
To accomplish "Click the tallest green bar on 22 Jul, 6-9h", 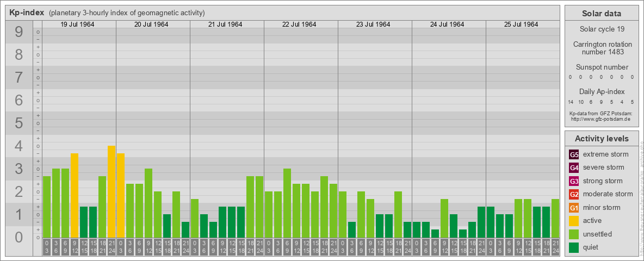I will [287, 203].
